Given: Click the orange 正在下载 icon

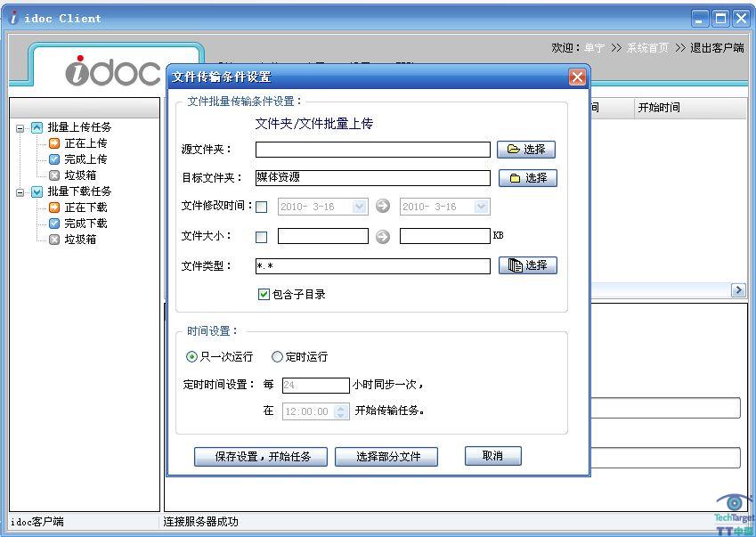Looking at the screenshot, I should point(54,207).
